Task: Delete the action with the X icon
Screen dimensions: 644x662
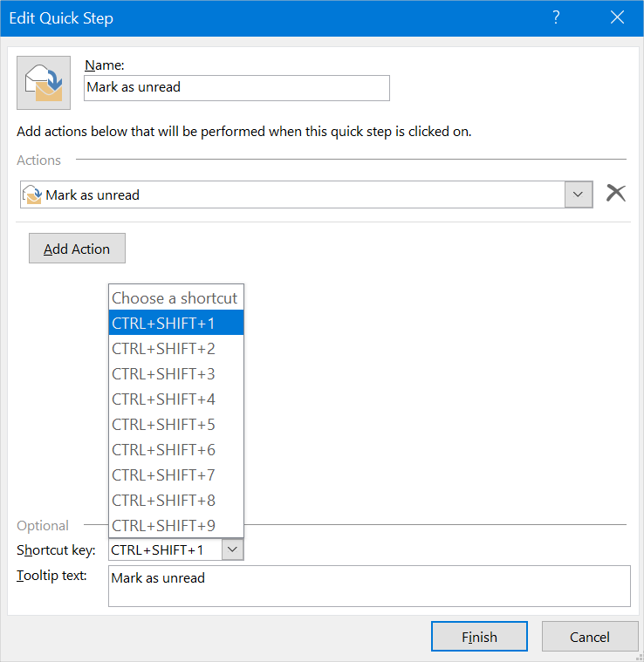Action: [x=616, y=195]
